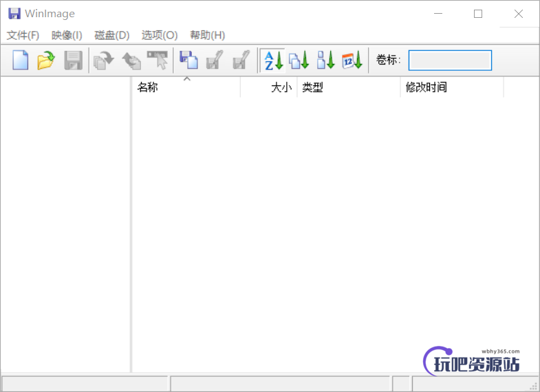
Task: Open the 磁盘(D) menu
Action: point(112,35)
